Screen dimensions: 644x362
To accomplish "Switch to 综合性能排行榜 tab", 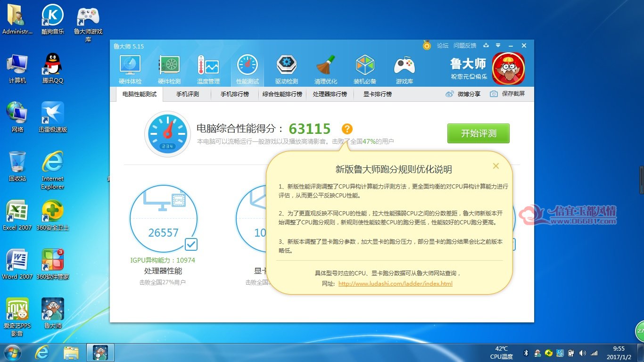I will 282,94.
